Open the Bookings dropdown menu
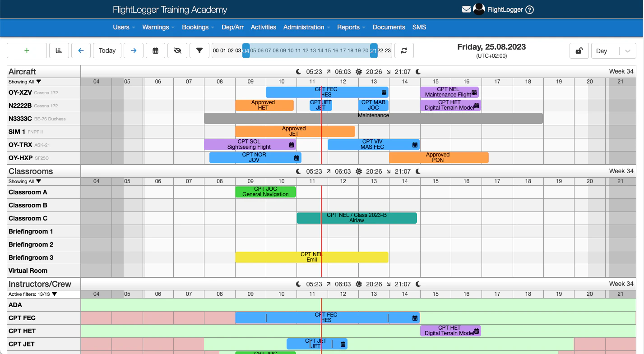Image resolution: width=644 pixels, height=354 pixels. [197, 27]
